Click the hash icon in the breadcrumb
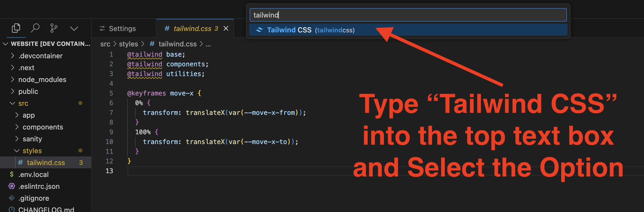 point(152,44)
